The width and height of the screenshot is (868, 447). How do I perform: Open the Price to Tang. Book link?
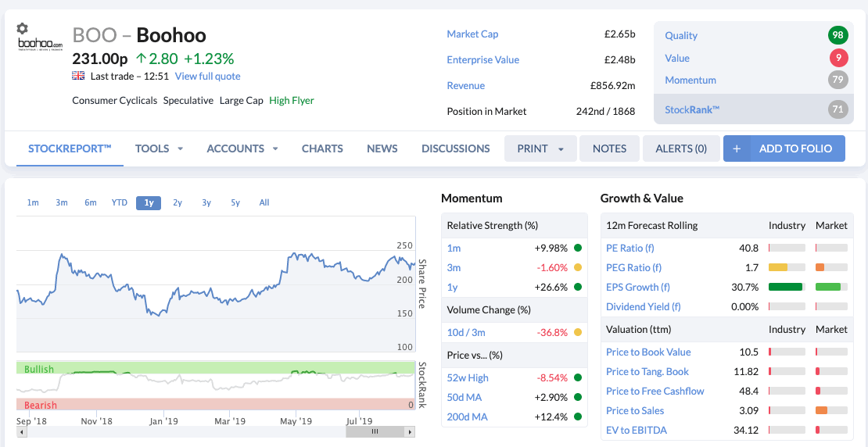point(647,372)
